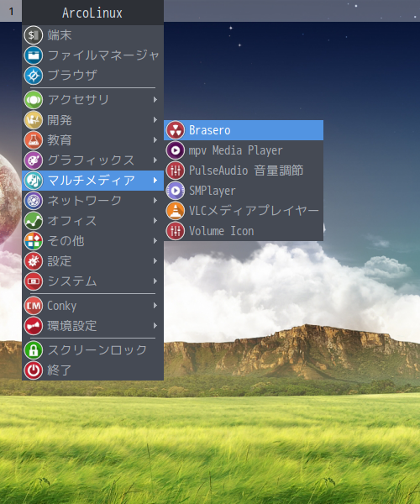420x504 pixels.
Task: Expand the オフィス submenu arrow
Action: pos(155,221)
